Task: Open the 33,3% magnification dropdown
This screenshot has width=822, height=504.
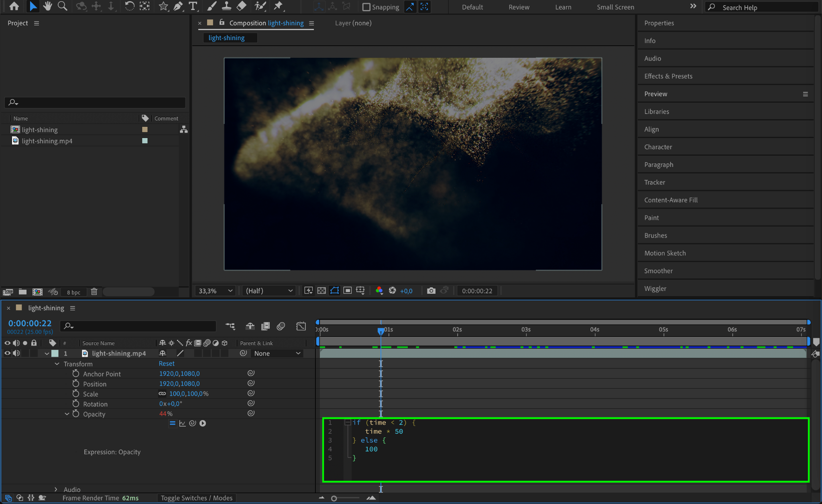Action: click(x=216, y=291)
